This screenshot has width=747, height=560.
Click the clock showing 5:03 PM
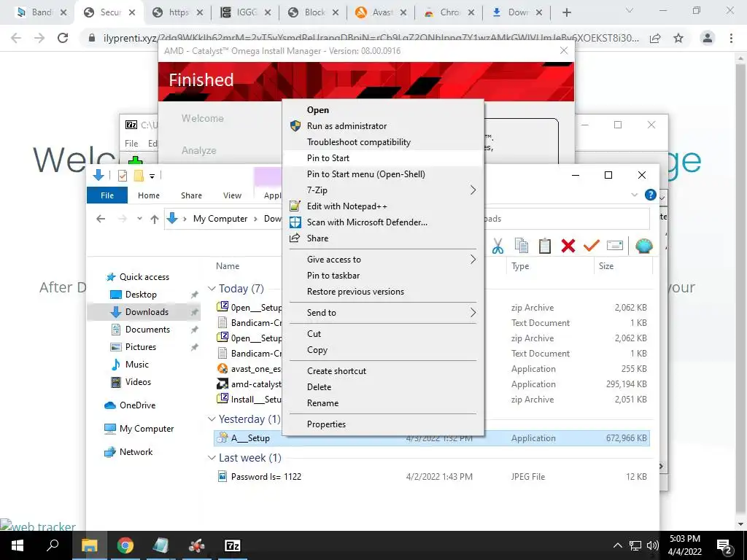pyautogui.click(x=684, y=539)
